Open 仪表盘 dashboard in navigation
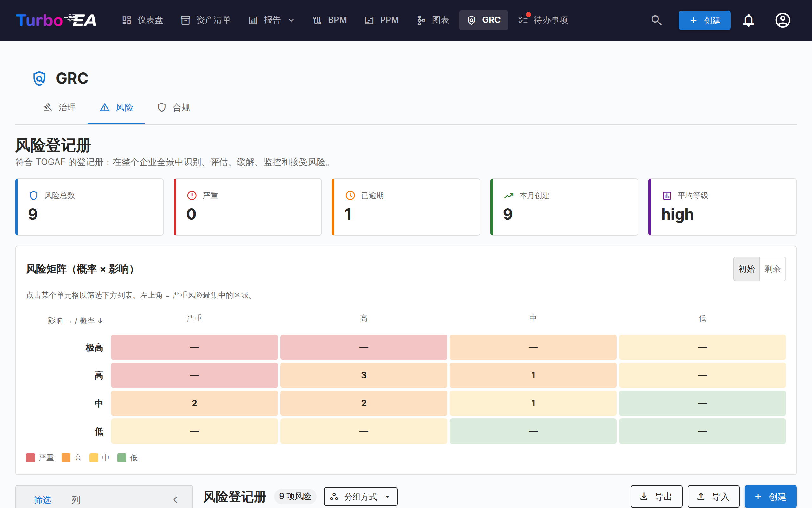The height and width of the screenshot is (508, 812). (143, 20)
